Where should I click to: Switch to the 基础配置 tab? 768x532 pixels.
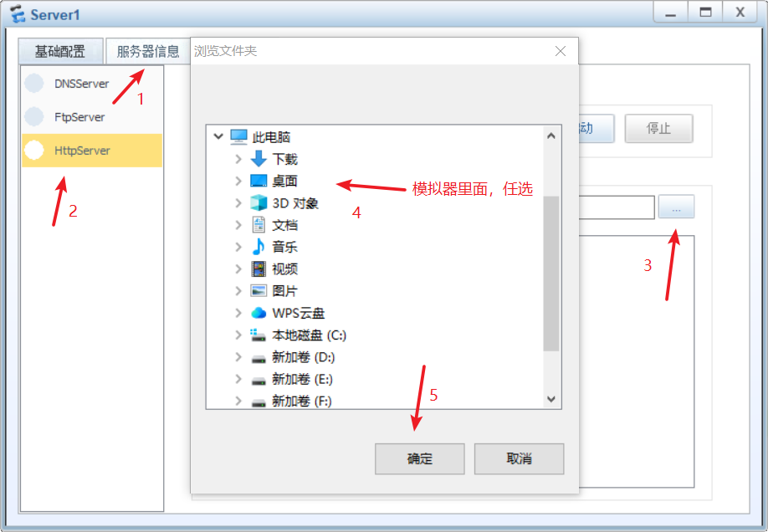60,51
